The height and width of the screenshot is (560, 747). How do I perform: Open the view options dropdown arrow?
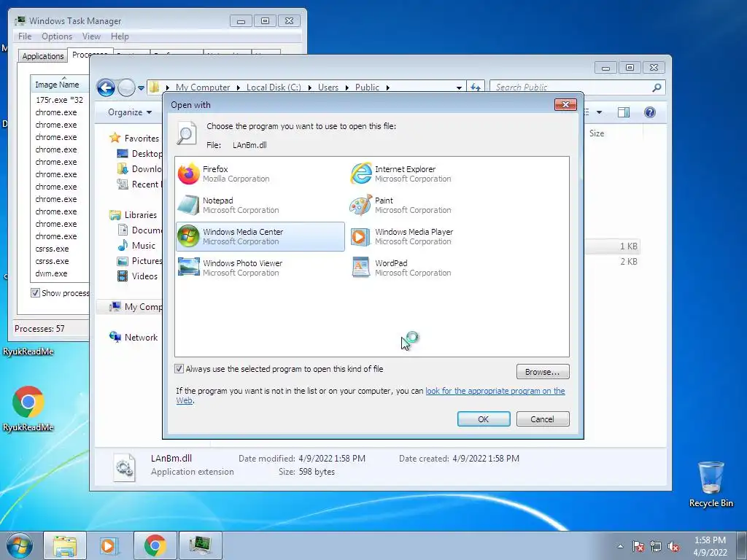pyautogui.click(x=600, y=112)
